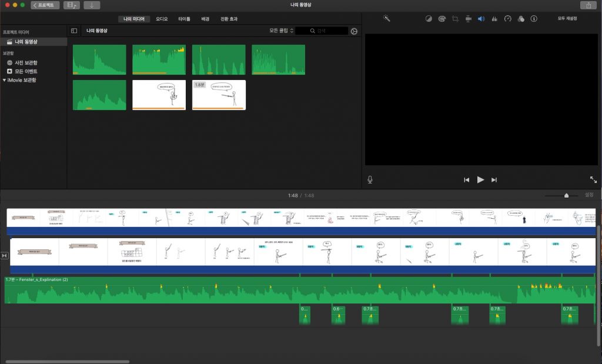Open the video stabilization camera icon
This screenshot has width=602, height=364.
(x=469, y=19)
